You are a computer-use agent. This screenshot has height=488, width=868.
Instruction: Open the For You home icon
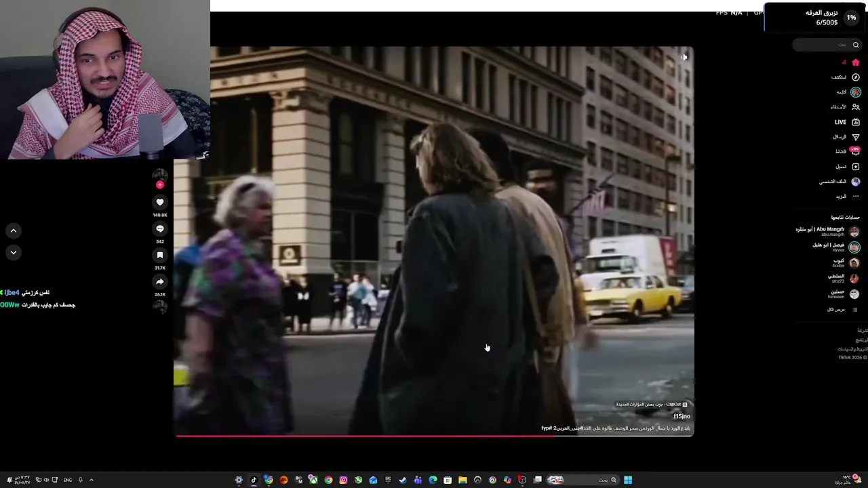(x=855, y=62)
